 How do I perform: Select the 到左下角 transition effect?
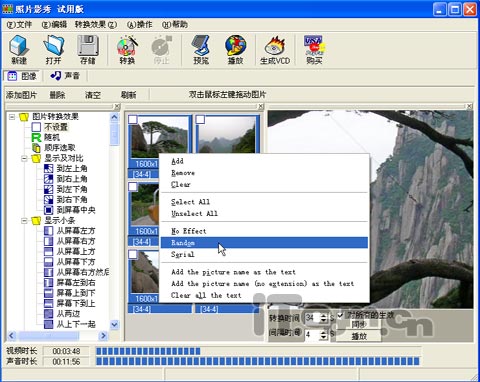pyautogui.click(x=49, y=189)
